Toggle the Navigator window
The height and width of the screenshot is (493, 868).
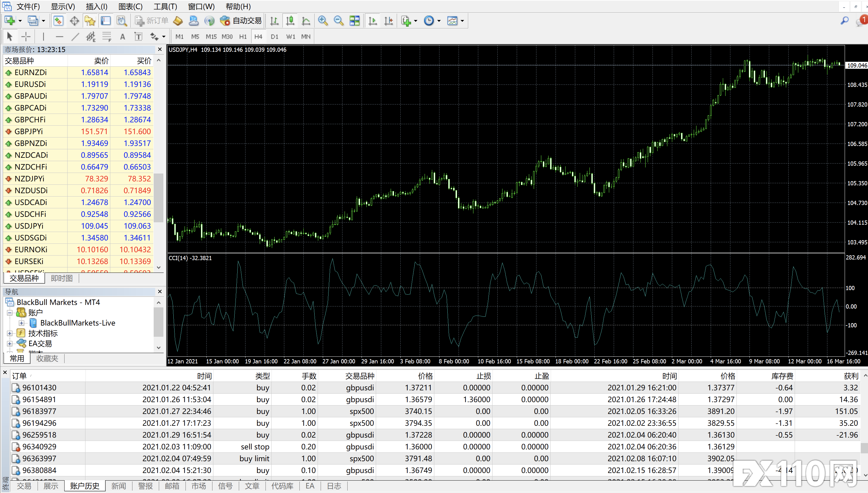pyautogui.click(x=90, y=21)
